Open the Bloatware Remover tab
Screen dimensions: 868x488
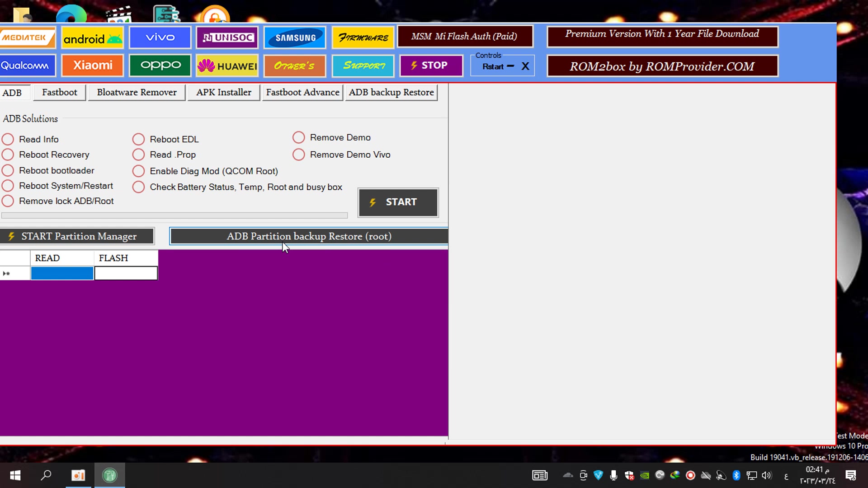click(137, 92)
